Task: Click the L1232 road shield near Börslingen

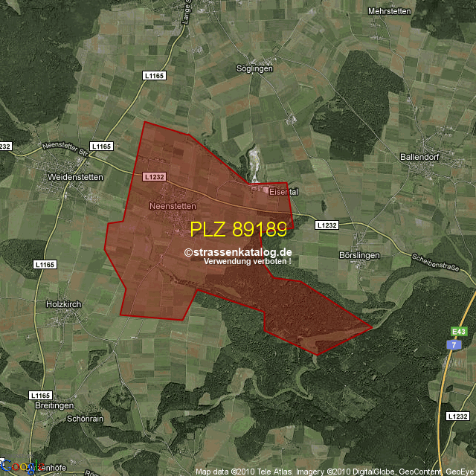Action: point(327,225)
